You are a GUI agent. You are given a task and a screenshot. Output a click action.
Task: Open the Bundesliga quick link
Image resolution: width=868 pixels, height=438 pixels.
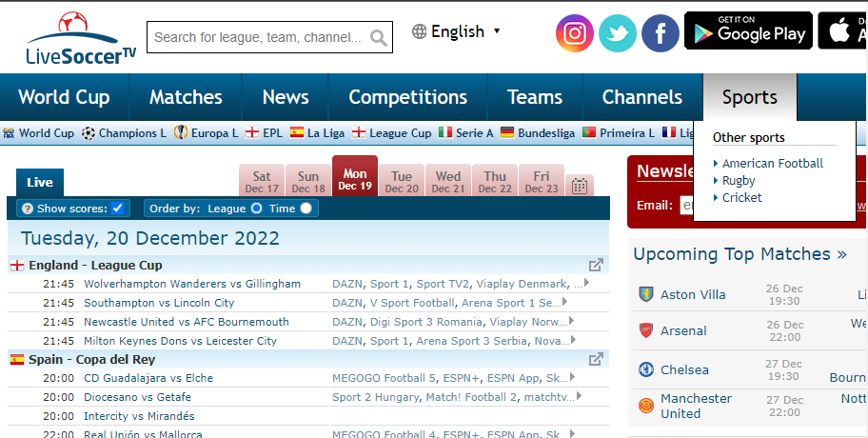(546, 133)
